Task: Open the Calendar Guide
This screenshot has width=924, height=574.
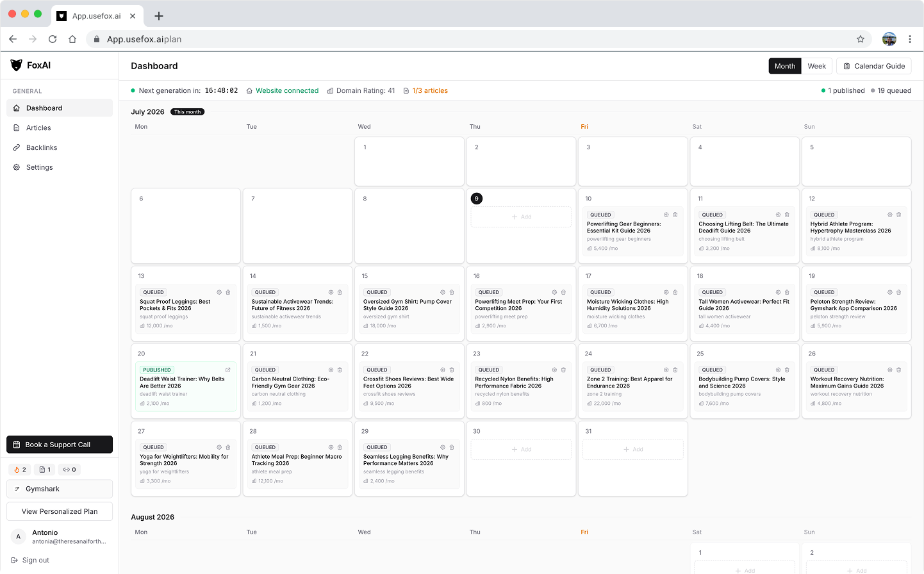Action: (x=873, y=66)
